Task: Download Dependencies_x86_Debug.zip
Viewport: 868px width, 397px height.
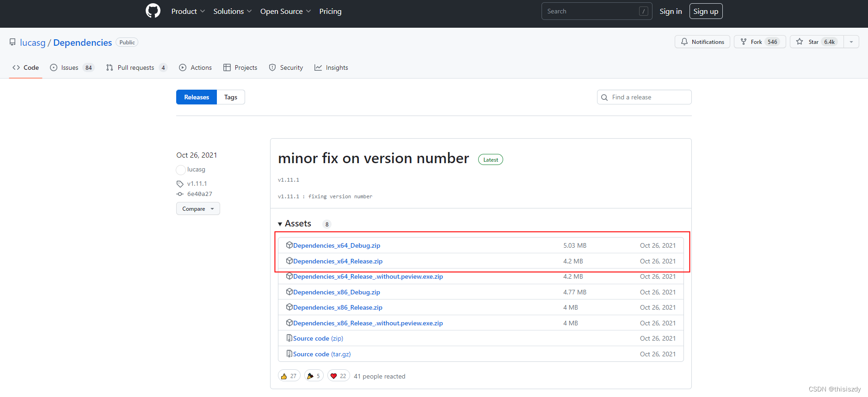Action: [x=337, y=292]
